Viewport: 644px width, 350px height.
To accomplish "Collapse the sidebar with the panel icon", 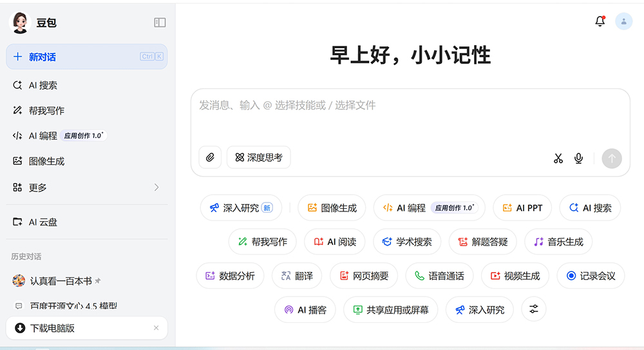I will (160, 22).
